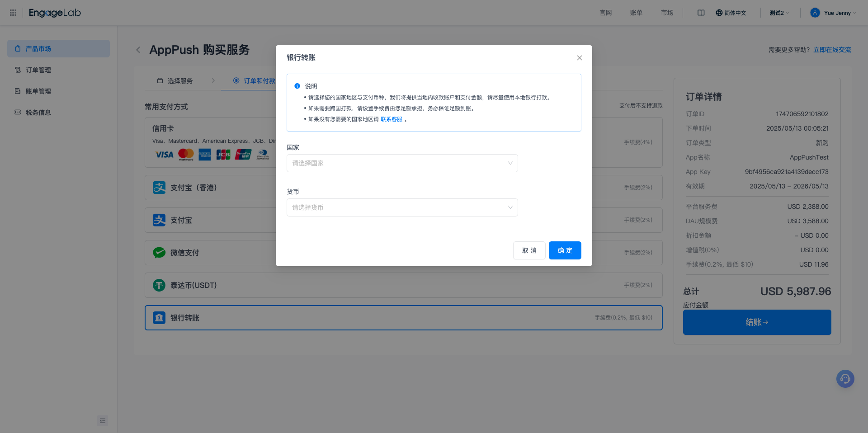The image size is (868, 433).
Task: Select 税务信息 in the sidebar
Action: point(58,112)
